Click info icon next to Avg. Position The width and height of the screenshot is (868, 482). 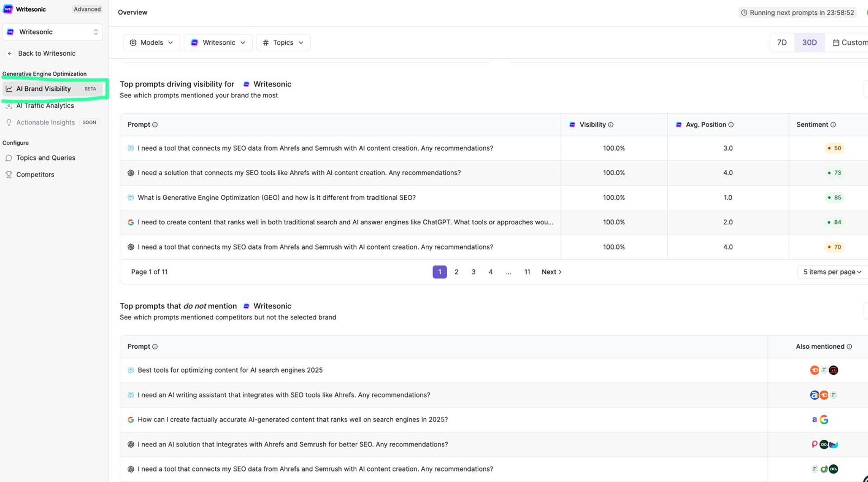(731, 125)
